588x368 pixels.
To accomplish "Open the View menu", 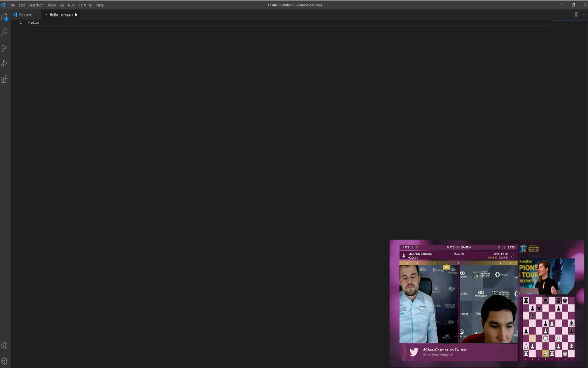I will (x=51, y=5).
